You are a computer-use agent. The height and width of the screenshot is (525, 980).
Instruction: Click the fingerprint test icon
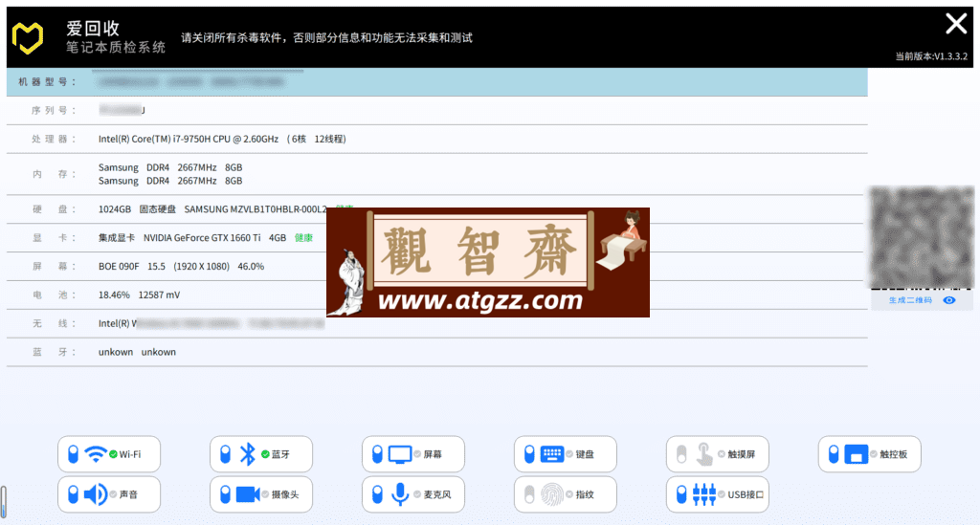pyautogui.click(x=552, y=494)
